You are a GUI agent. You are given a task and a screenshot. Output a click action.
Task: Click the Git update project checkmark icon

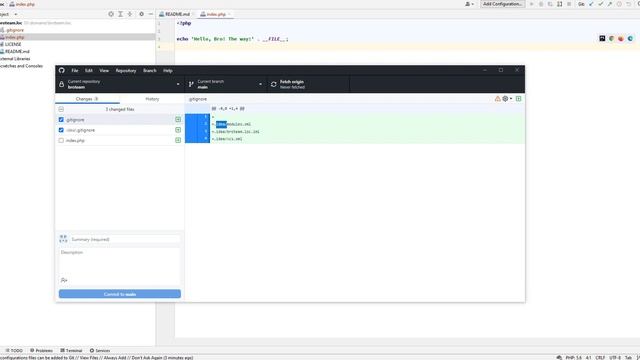[591, 4]
